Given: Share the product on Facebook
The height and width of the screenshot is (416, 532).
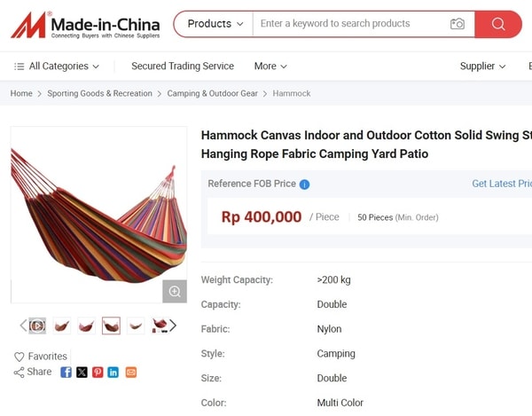Looking at the screenshot, I should [66, 373].
